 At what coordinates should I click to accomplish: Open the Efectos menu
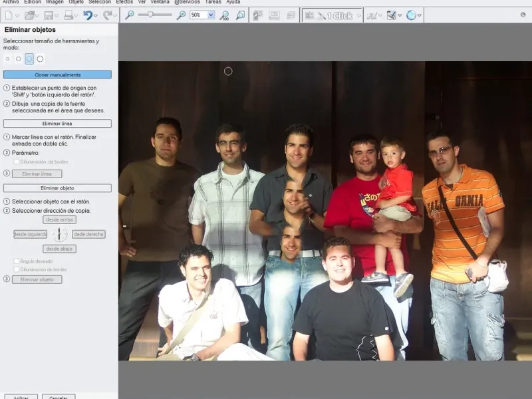point(124,2)
